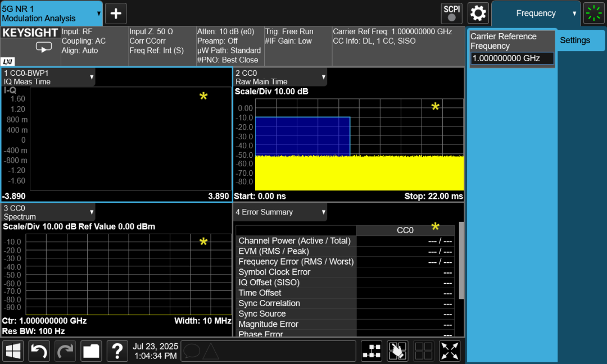Toggle full screen display
The image size is (607, 364).
click(x=450, y=351)
